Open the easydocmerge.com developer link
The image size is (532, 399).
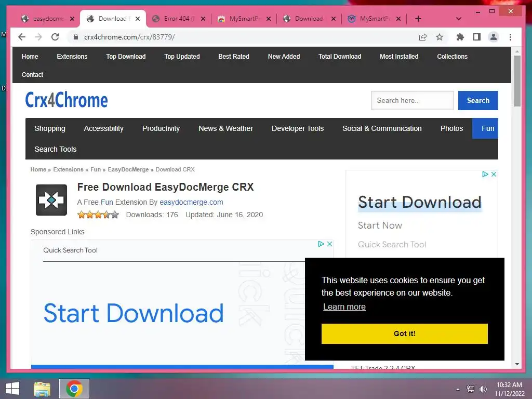click(191, 202)
